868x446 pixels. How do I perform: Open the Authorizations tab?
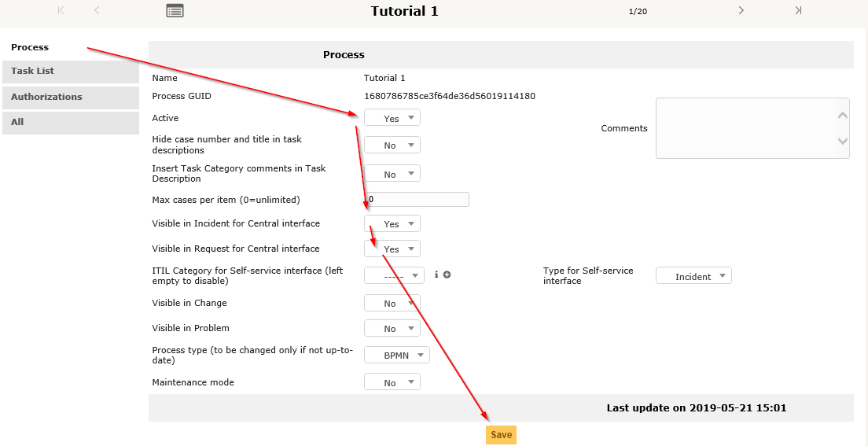[70, 98]
